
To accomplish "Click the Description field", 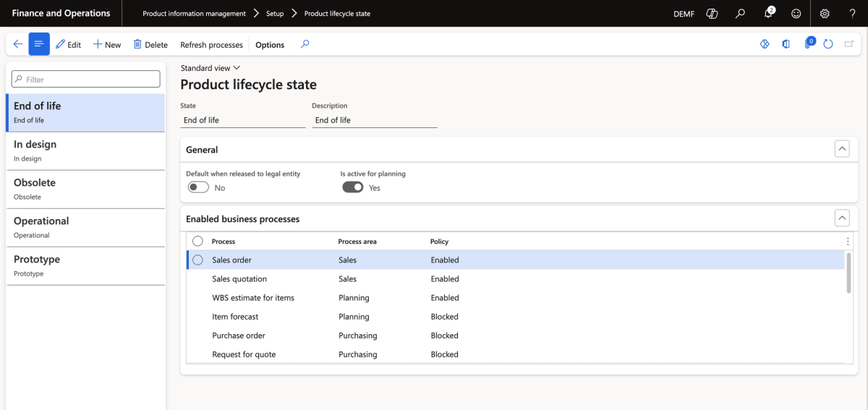I will point(375,120).
